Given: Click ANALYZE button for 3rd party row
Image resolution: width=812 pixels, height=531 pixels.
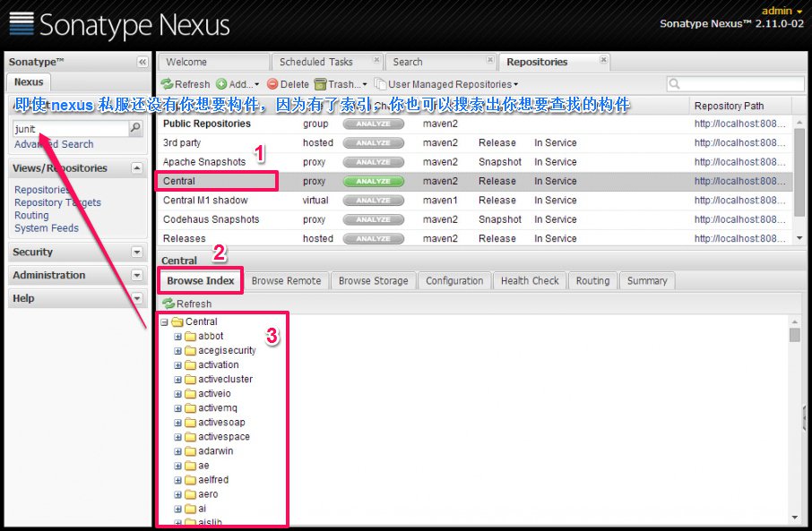Looking at the screenshot, I should coord(374,143).
